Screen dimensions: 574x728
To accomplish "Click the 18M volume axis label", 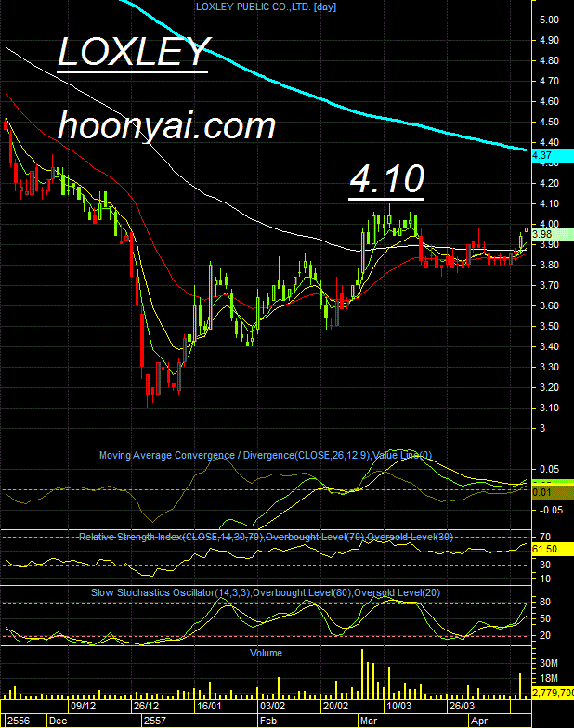I will click(549, 678).
